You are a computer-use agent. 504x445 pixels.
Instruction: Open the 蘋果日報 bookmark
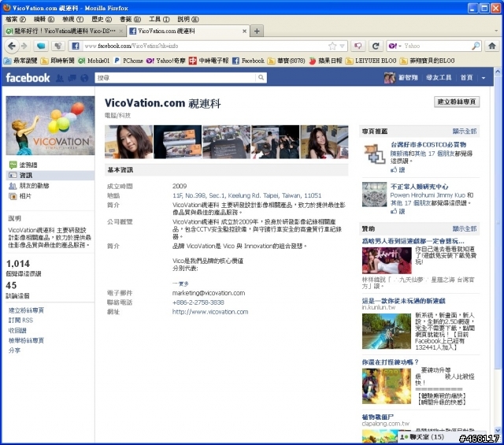coord(325,61)
